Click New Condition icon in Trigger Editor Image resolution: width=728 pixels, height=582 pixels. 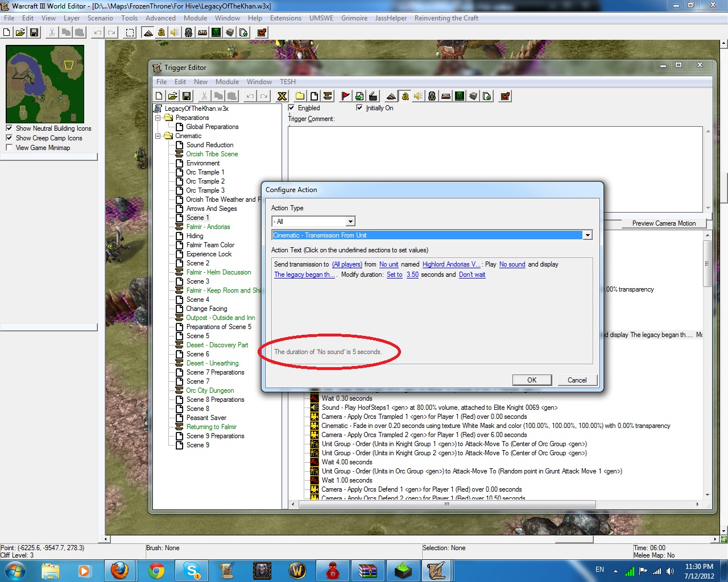[x=359, y=96]
